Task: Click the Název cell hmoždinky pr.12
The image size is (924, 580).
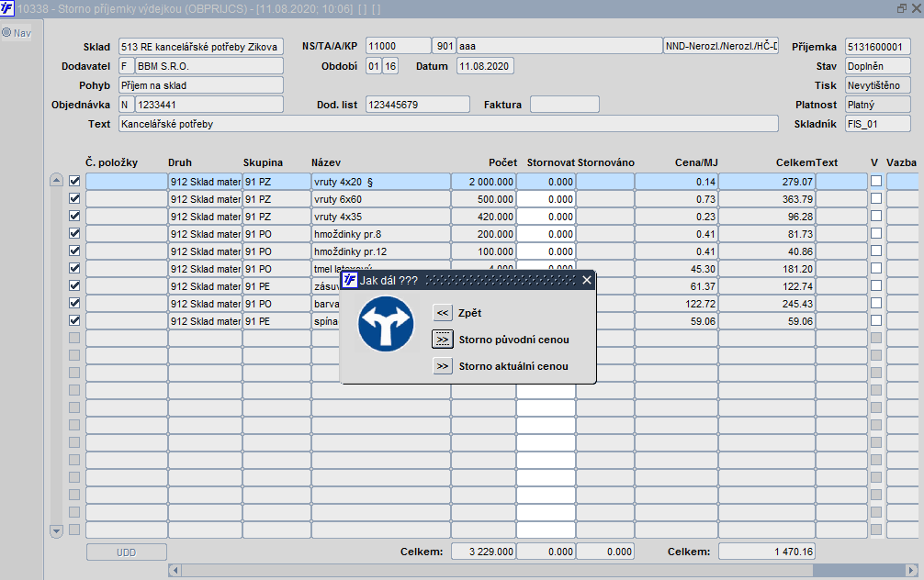Action: click(x=380, y=251)
